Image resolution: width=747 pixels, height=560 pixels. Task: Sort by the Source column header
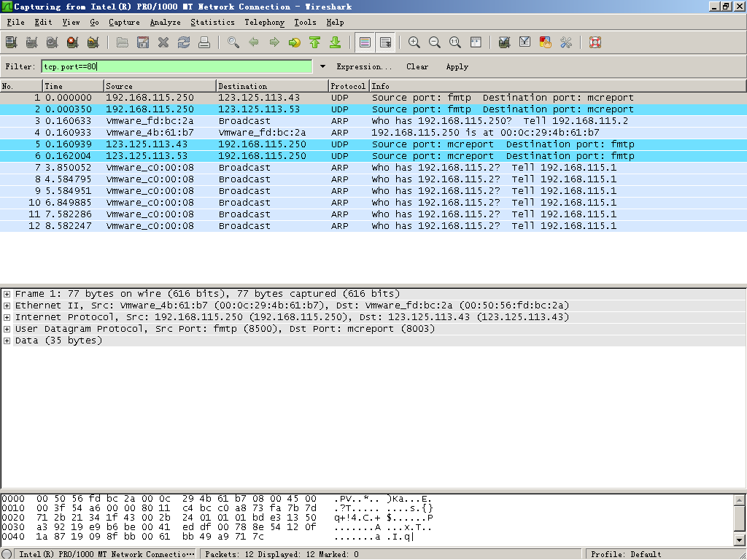coord(160,86)
